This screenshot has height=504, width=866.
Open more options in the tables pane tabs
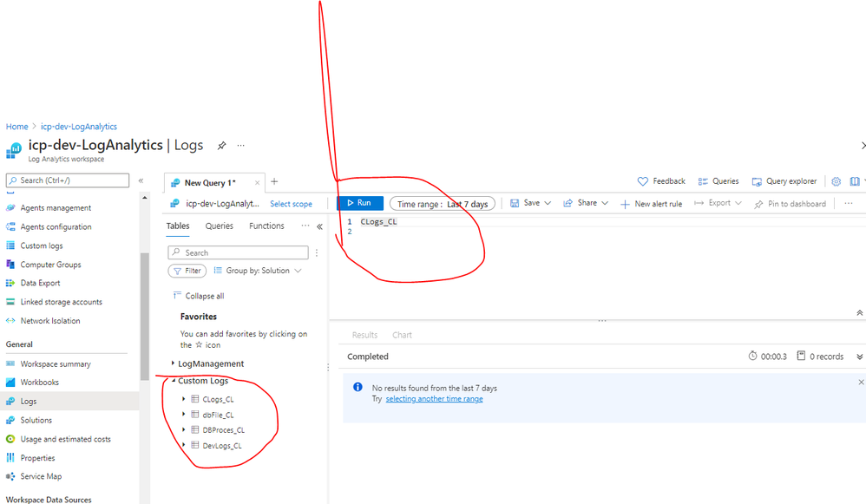[305, 226]
